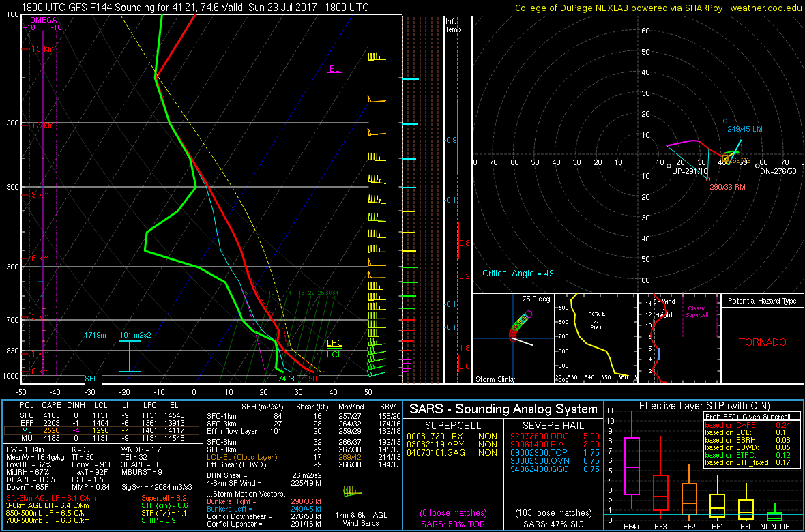
Task: Click the TORNADO potential hazard type text
Action: 762,342
